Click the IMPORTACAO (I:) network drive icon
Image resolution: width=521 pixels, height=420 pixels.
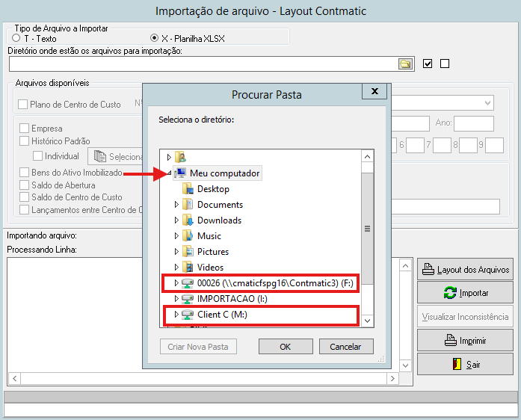[x=188, y=299]
